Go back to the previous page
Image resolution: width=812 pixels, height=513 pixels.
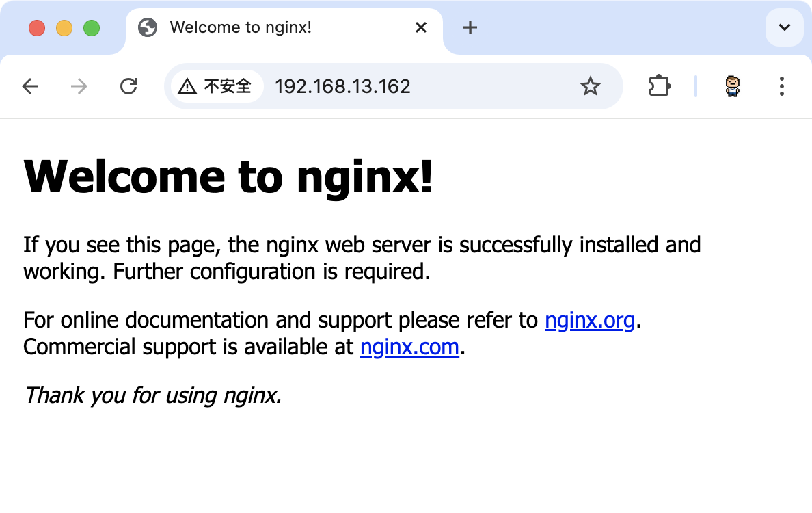pos(30,86)
